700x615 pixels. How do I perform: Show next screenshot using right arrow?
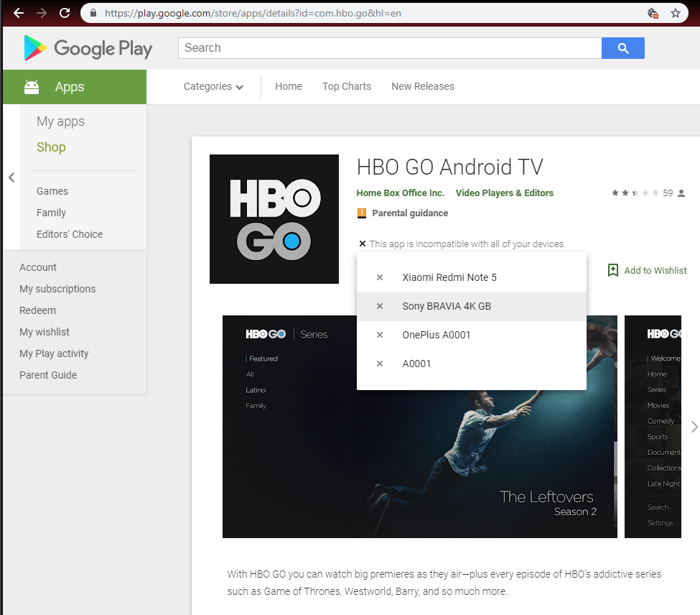pos(694,427)
